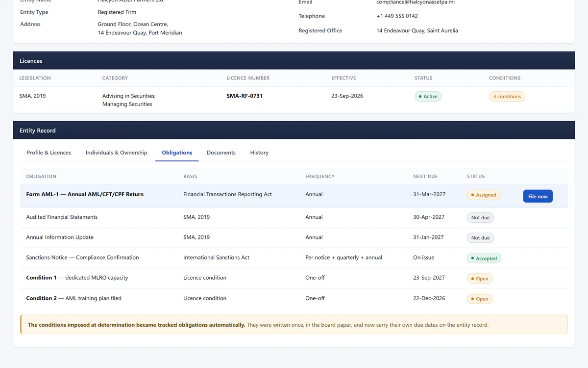The height and width of the screenshot is (368, 588).
Task: Click Financial Transactions Reporting Act basis
Action: [227, 194]
